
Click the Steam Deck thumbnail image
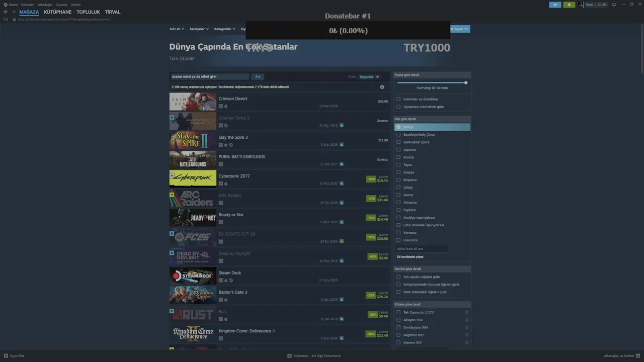pyautogui.click(x=193, y=276)
